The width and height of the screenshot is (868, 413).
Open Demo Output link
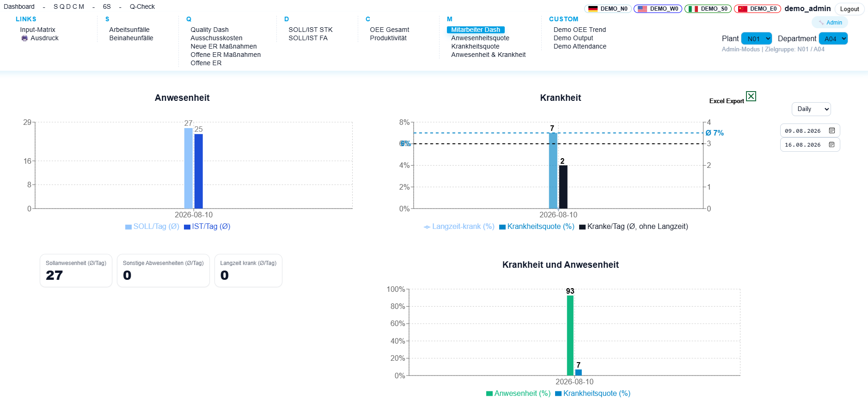tap(573, 38)
